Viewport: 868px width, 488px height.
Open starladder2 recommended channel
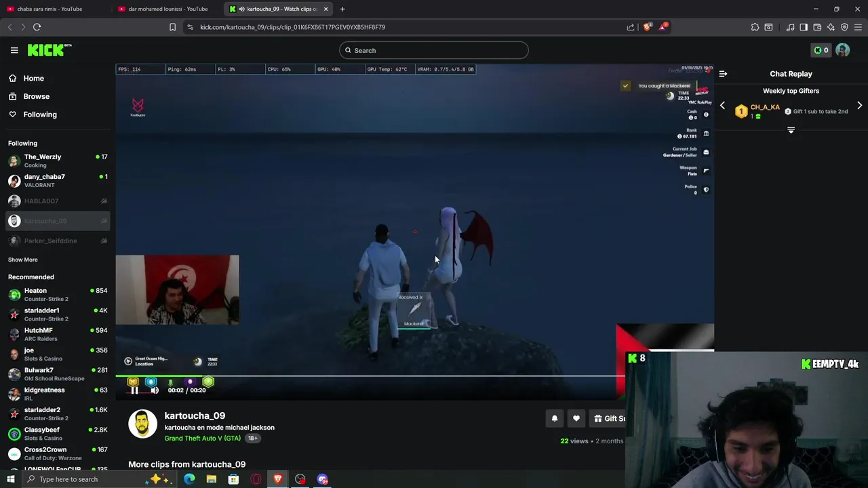58,413
